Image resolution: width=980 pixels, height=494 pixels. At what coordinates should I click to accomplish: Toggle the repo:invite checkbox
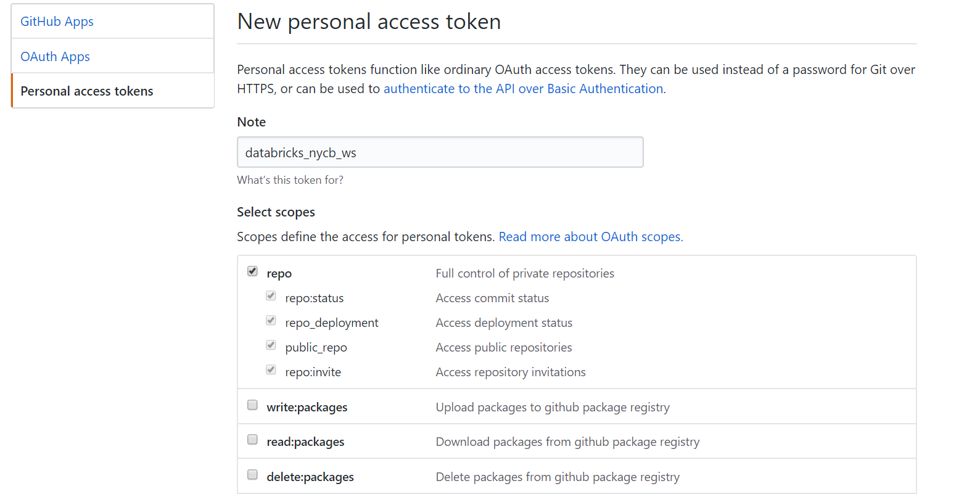(271, 369)
